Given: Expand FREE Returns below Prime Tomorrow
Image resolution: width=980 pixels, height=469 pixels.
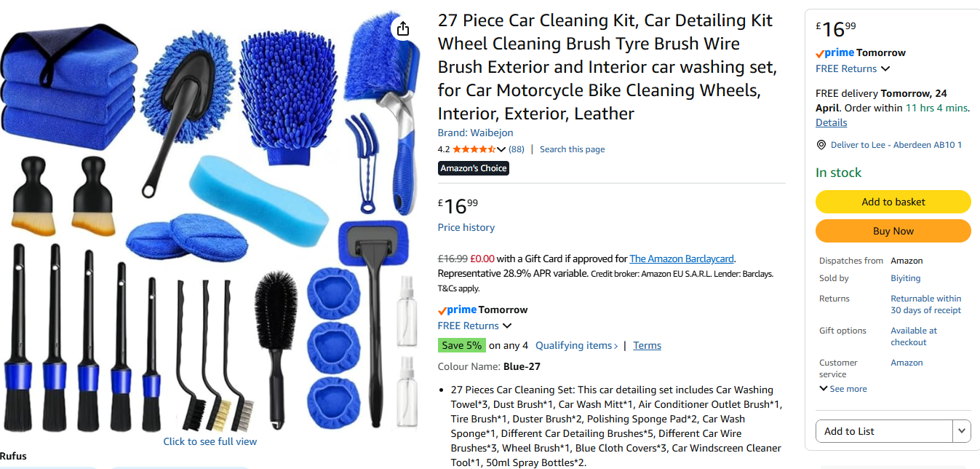Looking at the screenshot, I should pyautogui.click(x=474, y=326).
